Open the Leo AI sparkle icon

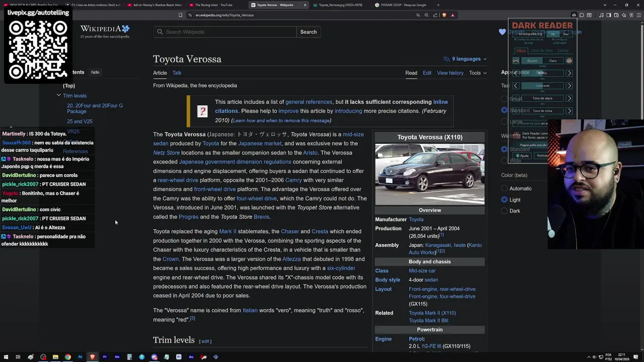coord(624,15)
